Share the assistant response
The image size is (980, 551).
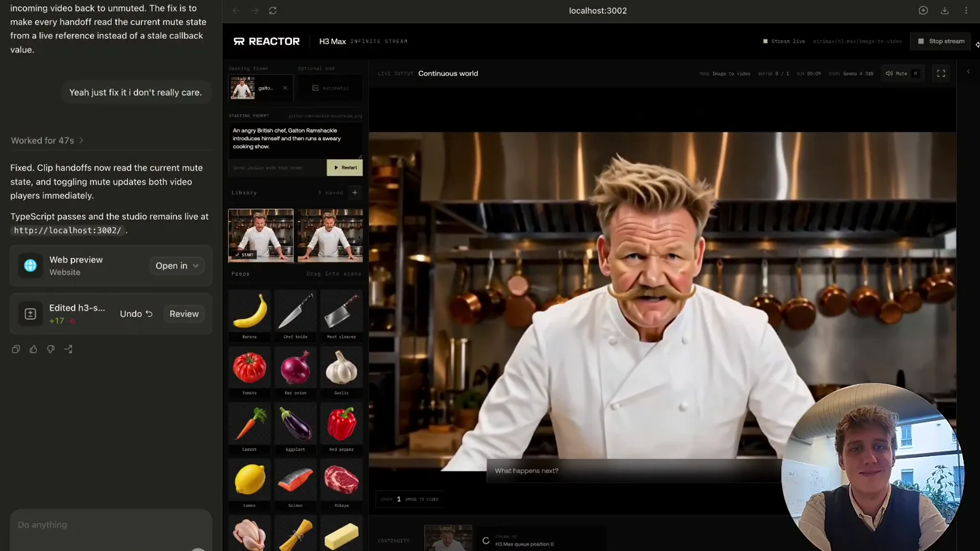click(x=69, y=349)
